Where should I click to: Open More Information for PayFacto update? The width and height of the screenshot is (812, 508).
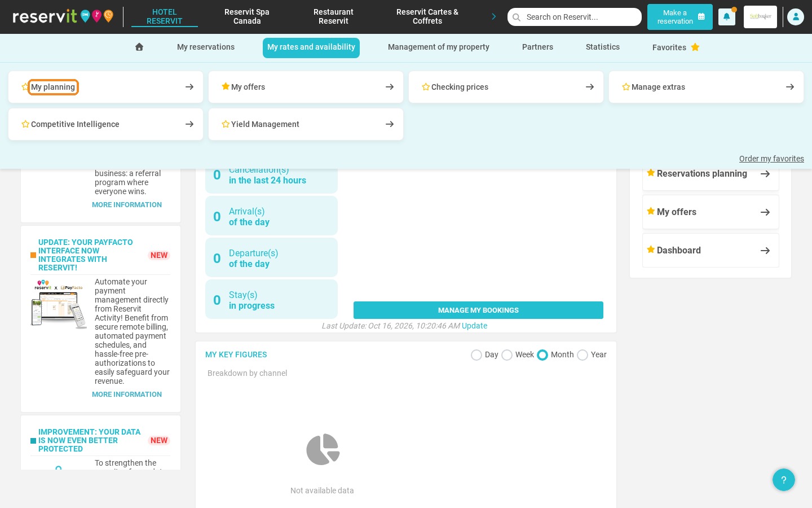[x=127, y=395]
